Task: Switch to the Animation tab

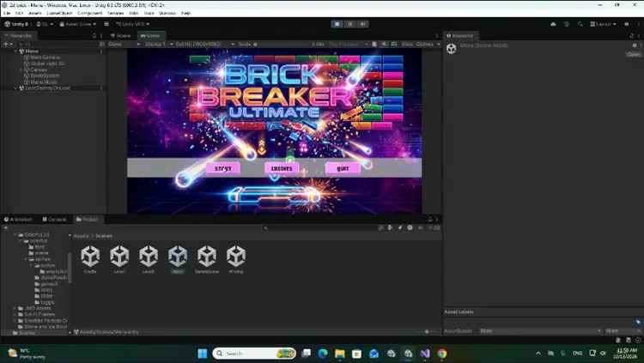Action: pos(19,220)
